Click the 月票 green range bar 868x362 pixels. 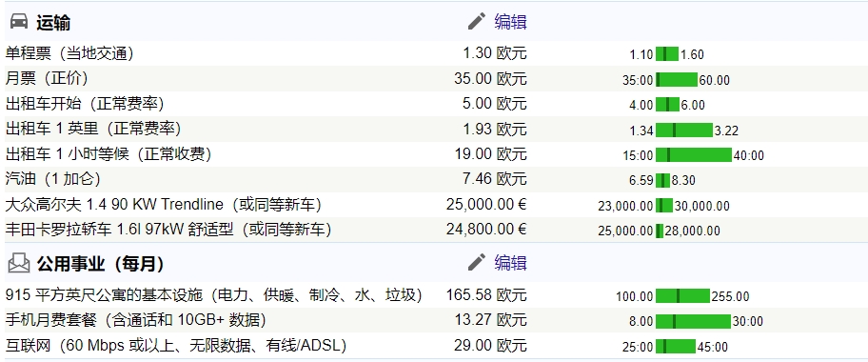point(677,79)
